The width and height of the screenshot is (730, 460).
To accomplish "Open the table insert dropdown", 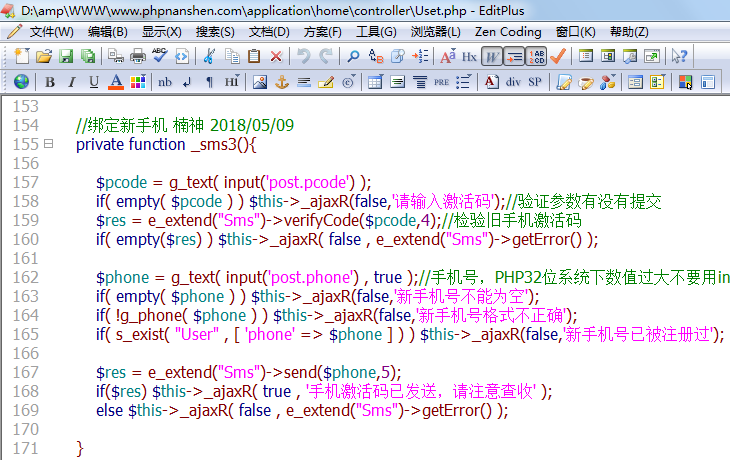I will pos(375,82).
